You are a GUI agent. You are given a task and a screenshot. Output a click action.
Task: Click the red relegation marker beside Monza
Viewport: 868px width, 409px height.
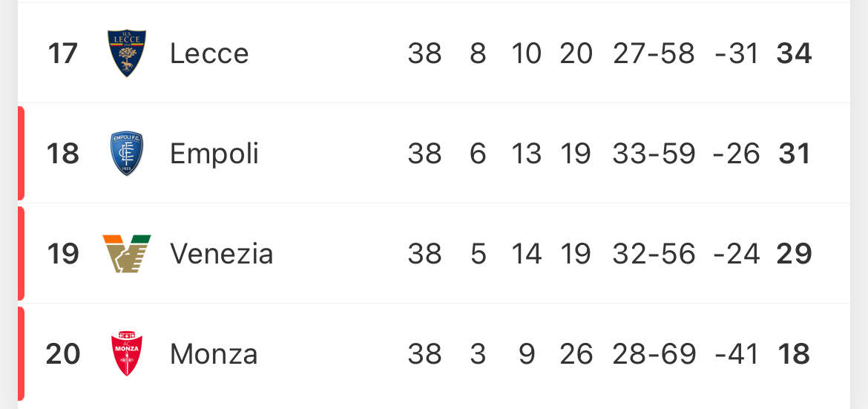[21, 354]
